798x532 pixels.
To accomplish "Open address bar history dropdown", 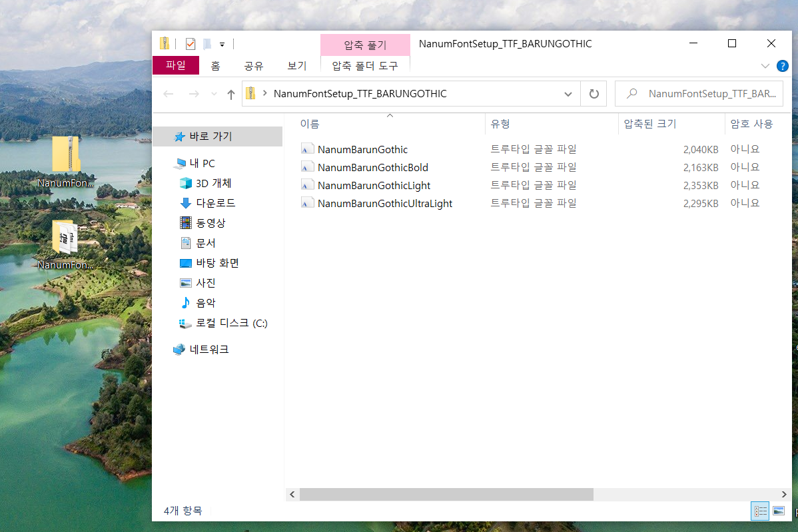I will 568,94.
